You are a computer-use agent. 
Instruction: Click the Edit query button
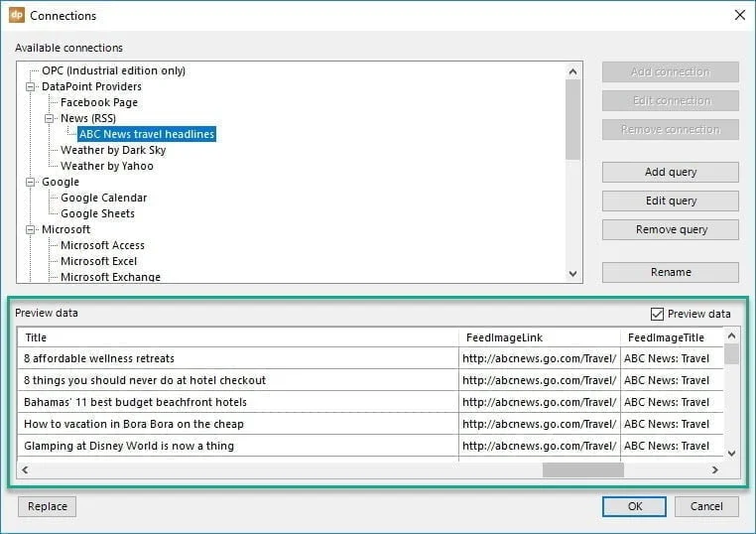click(670, 201)
